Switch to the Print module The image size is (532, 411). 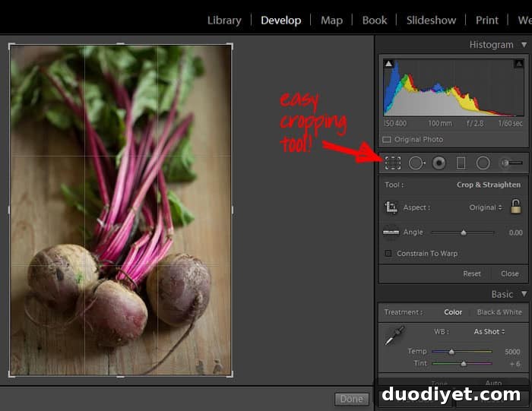click(487, 21)
